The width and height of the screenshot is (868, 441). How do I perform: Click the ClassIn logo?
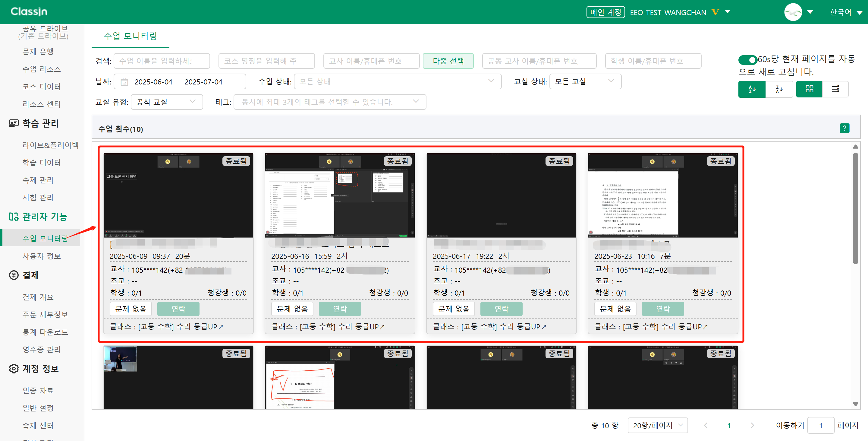[x=29, y=11]
